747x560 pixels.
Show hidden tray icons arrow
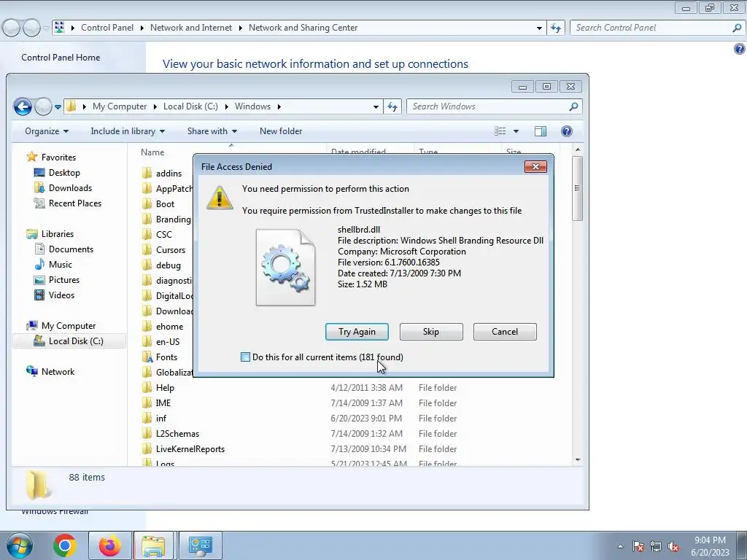[620, 546]
